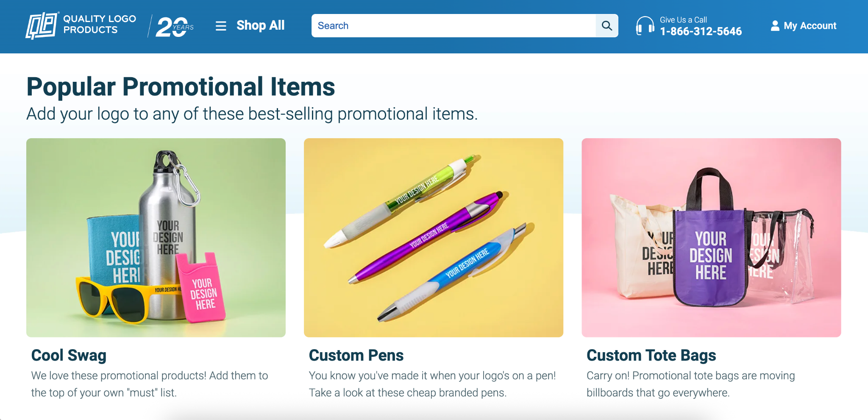The image size is (868, 420).
Task: Click the Cool Swag description text
Action: point(149,384)
